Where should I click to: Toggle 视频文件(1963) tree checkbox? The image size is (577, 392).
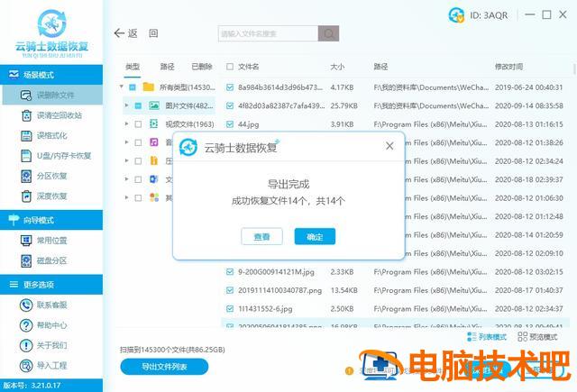tap(138, 124)
